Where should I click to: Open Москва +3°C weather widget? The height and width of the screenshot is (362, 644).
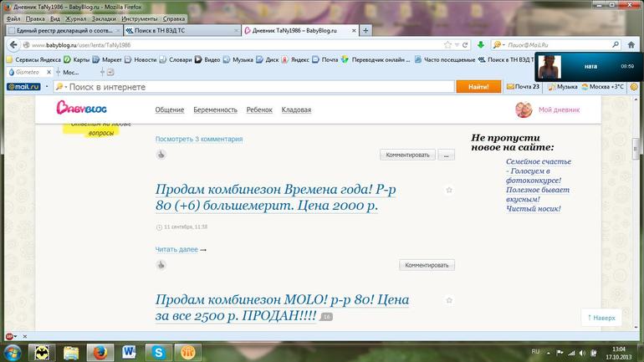[x=602, y=87]
